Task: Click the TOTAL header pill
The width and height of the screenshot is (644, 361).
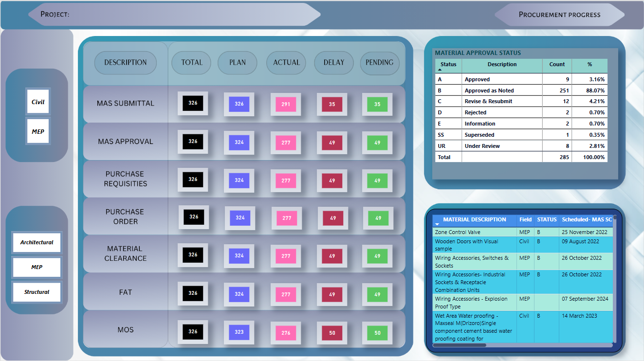Action: (x=192, y=63)
